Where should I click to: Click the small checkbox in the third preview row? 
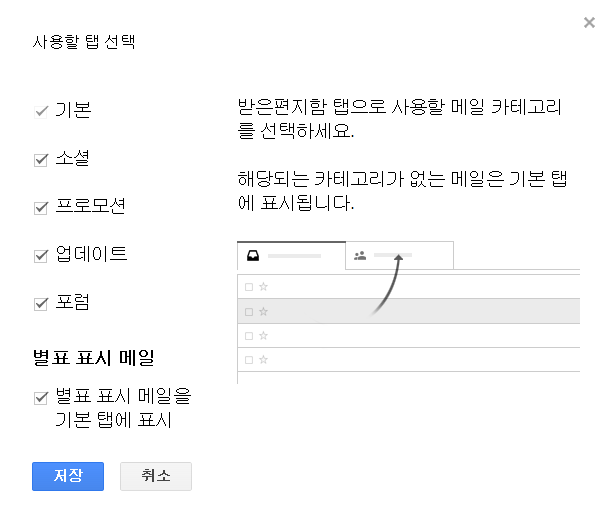tap(249, 335)
